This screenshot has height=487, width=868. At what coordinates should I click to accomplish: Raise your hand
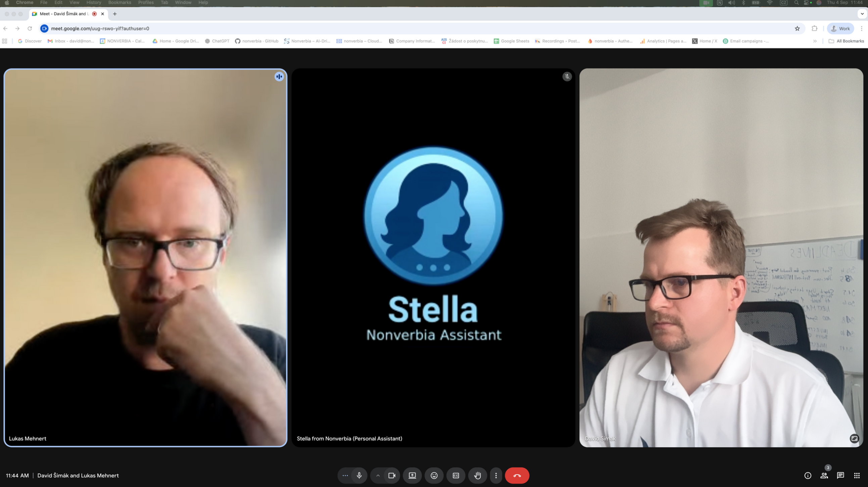coord(478,476)
